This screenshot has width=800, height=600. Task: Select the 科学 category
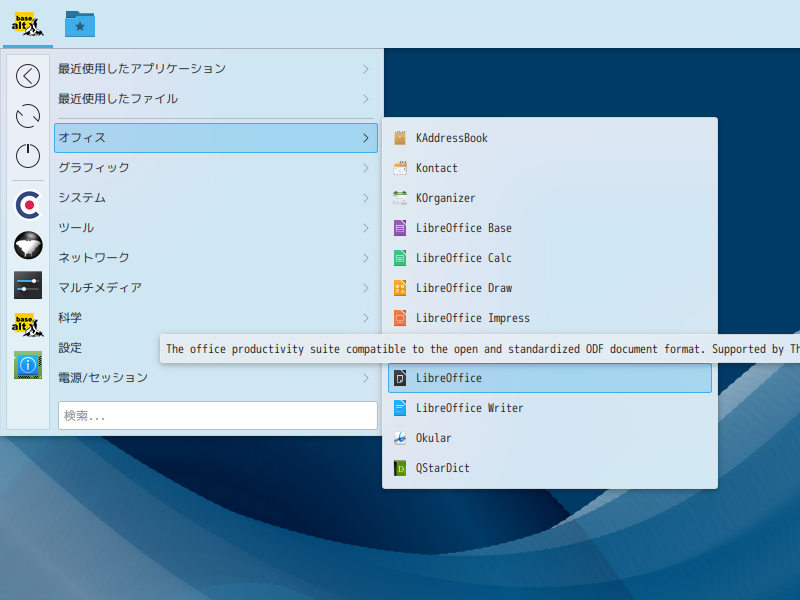(216, 318)
